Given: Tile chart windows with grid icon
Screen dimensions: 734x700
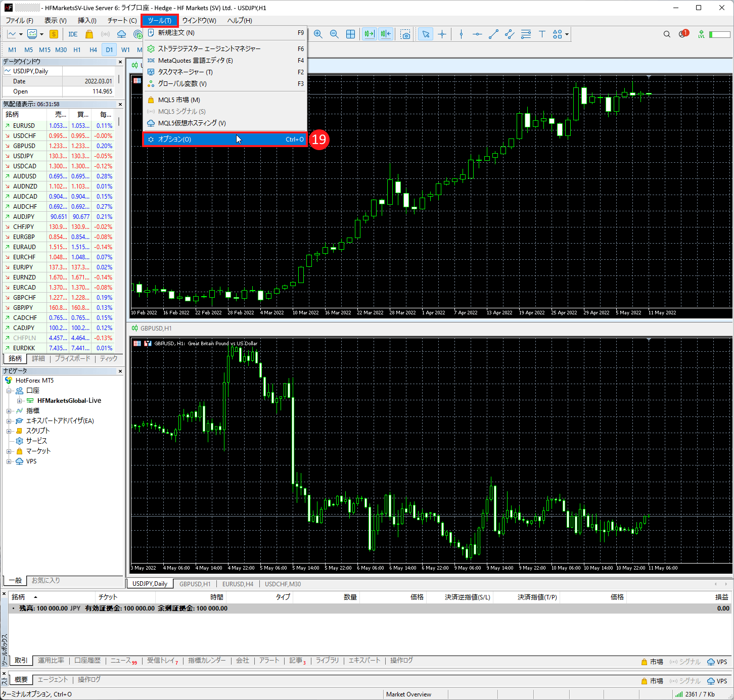Looking at the screenshot, I should click(350, 34).
